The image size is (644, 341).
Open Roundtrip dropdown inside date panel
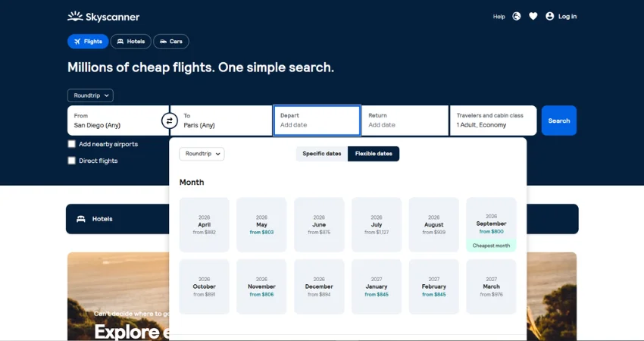coord(202,154)
